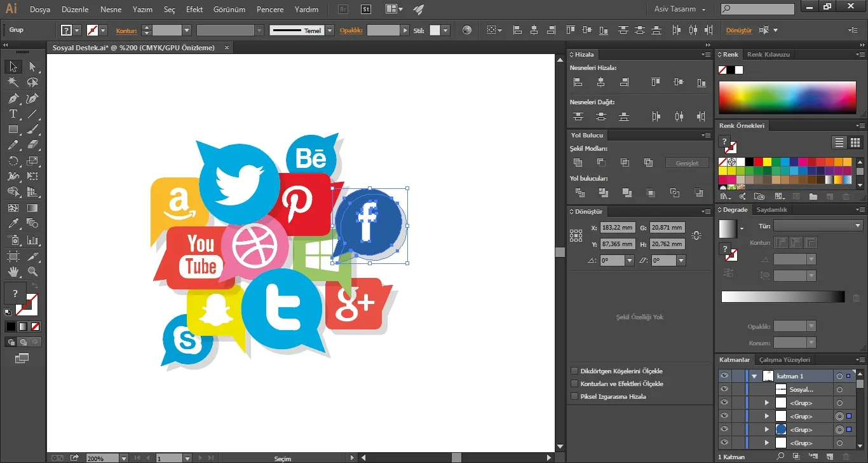Screen dimensions: 868x463
Task: Select the Artboard tool
Action: tap(13, 256)
